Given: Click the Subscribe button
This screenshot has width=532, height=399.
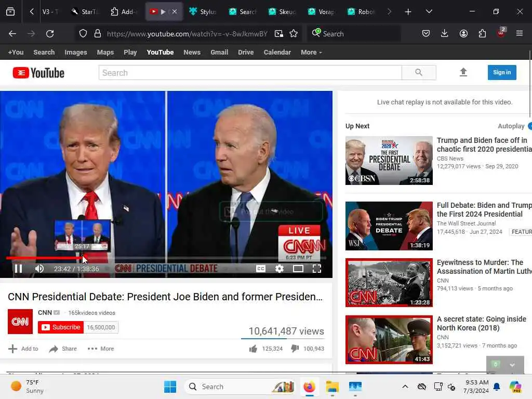Looking at the screenshot, I should click(61, 327).
